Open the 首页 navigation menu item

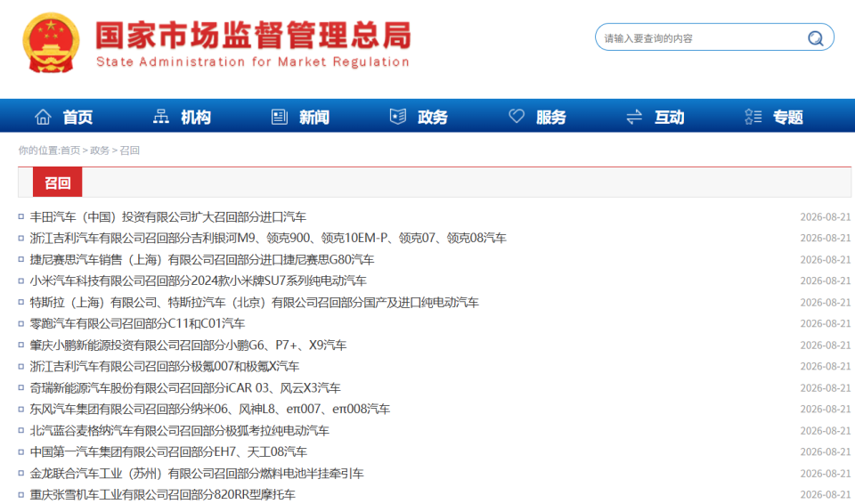[x=77, y=118]
